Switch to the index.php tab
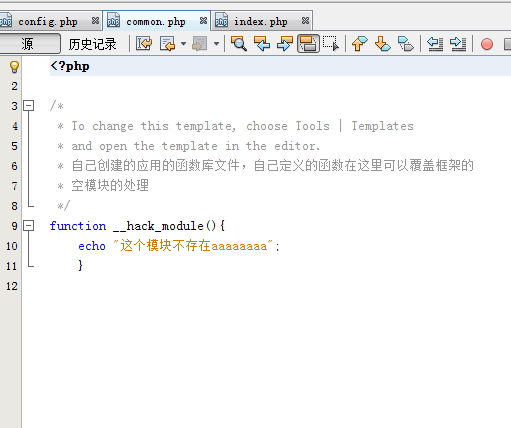This screenshot has width=511, height=428. pyautogui.click(x=261, y=22)
